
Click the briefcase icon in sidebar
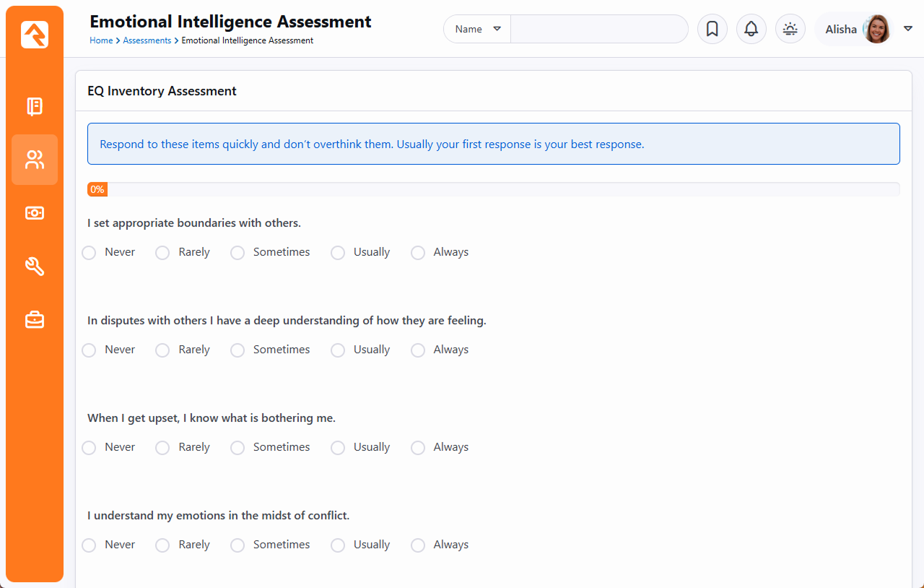(35, 319)
